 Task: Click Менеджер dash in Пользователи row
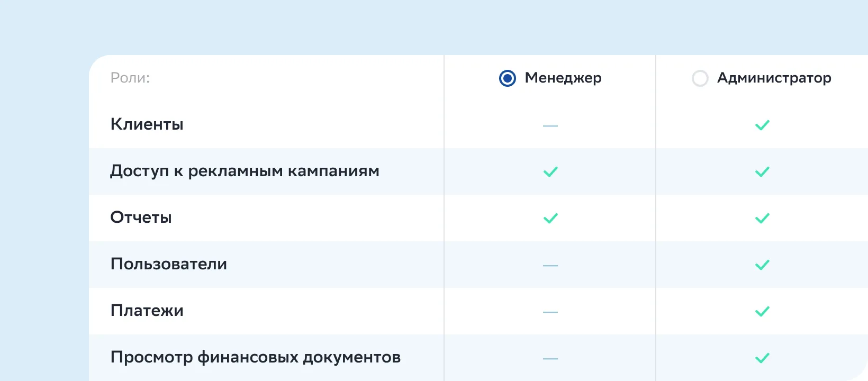coord(550,266)
